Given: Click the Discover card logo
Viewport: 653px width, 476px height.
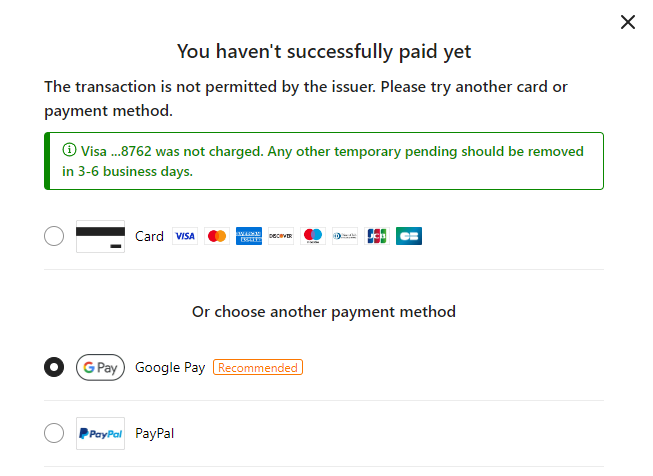Looking at the screenshot, I should pos(280,237).
